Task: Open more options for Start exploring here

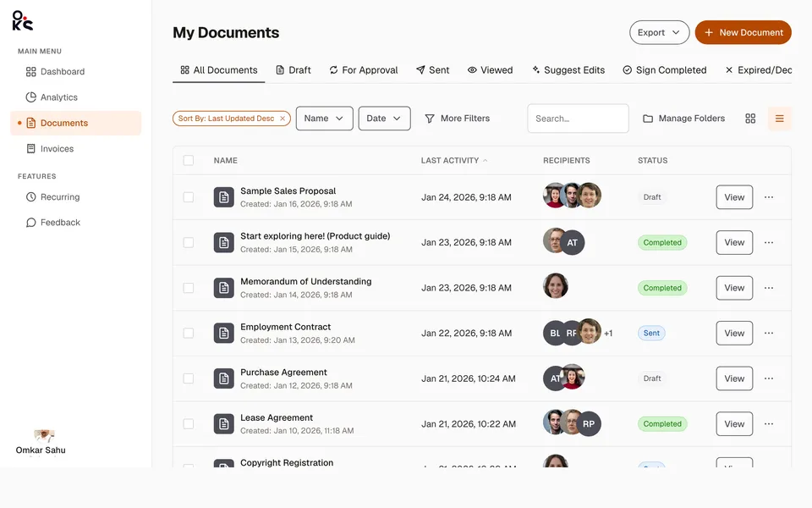Action: pos(769,243)
